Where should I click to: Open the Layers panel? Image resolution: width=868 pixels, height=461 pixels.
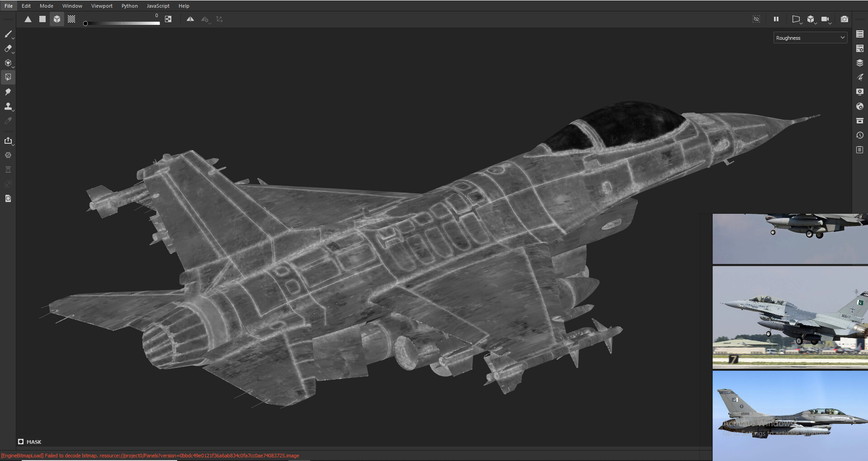click(x=859, y=63)
